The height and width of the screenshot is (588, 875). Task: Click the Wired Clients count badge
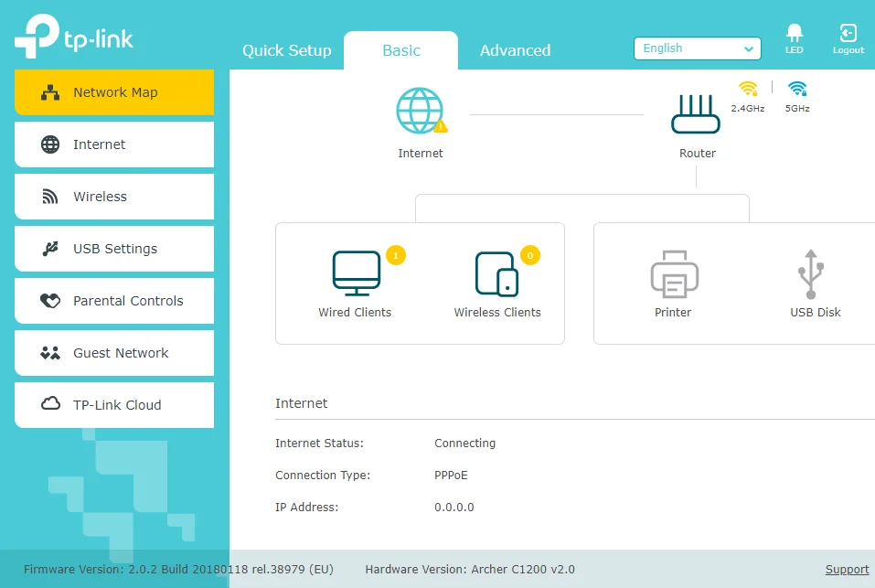pyautogui.click(x=396, y=255)
